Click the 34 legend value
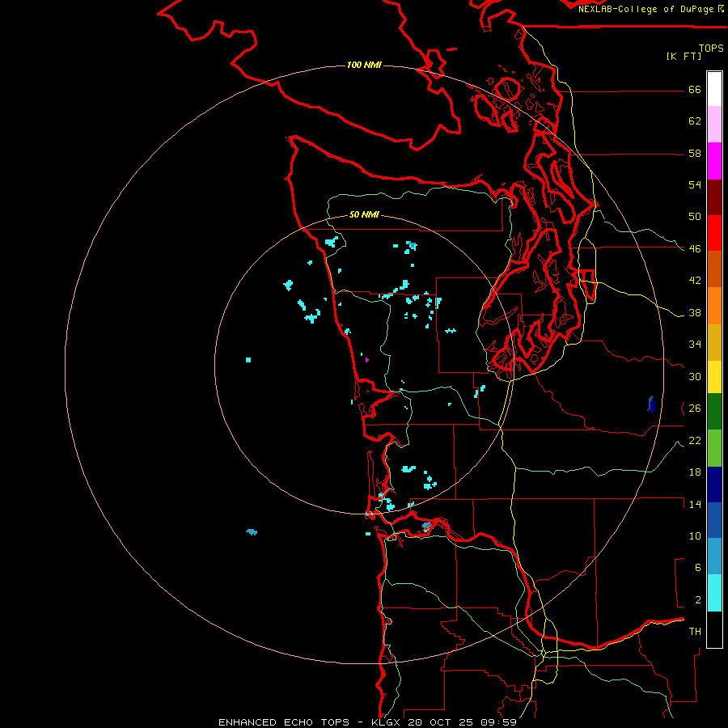The height and width of the screenshot is (728, 728). [x=695, y=345]
